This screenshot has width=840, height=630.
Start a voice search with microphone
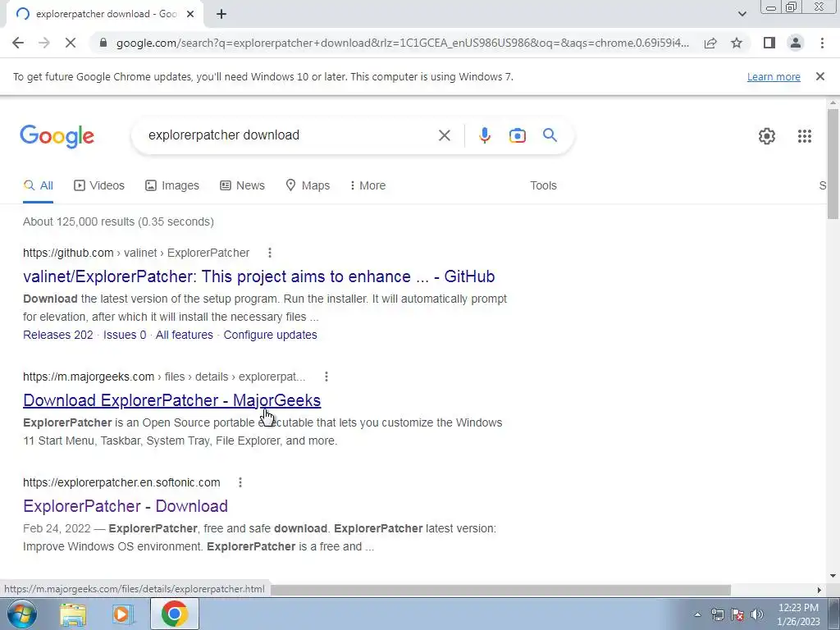click(484, 135)
